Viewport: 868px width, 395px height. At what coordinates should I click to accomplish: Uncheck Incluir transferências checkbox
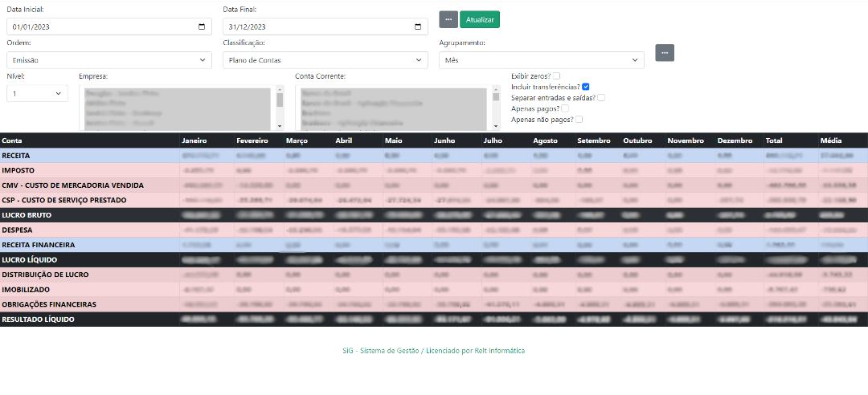click(x=586, y=87)
